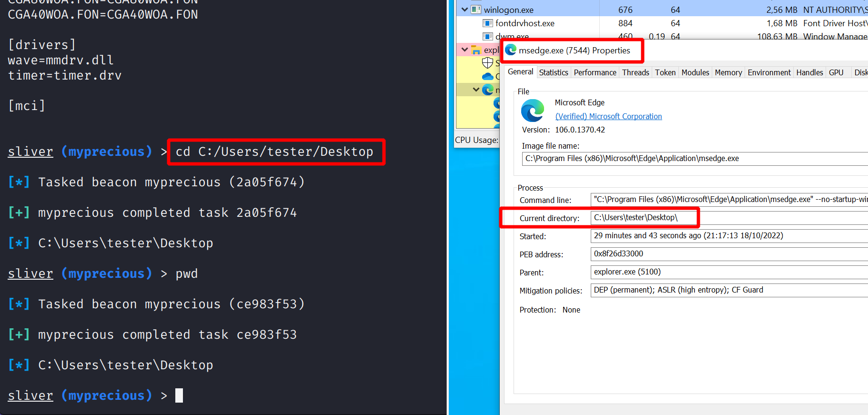868x415 pixels.
Task: Click the Image file name field
Action: [695, 159]
